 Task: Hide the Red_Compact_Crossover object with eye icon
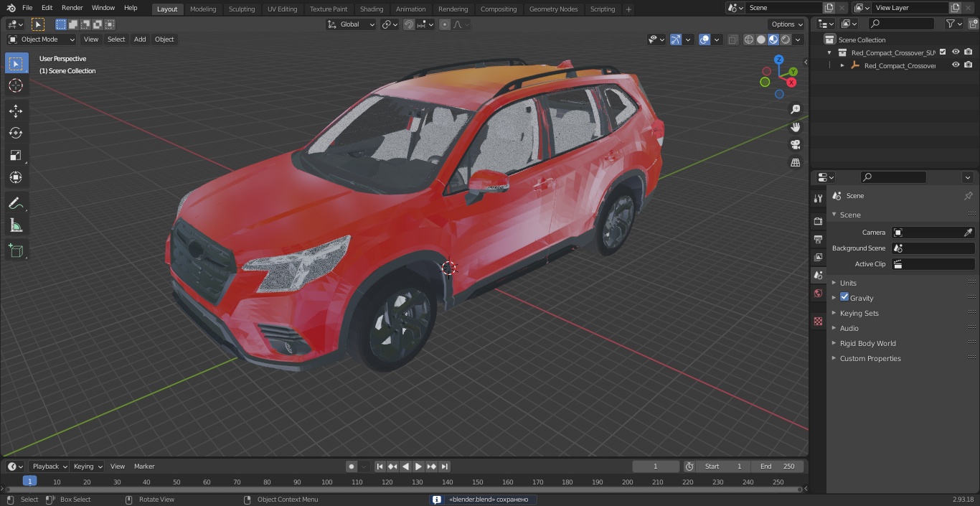click(x=956, y=65)
